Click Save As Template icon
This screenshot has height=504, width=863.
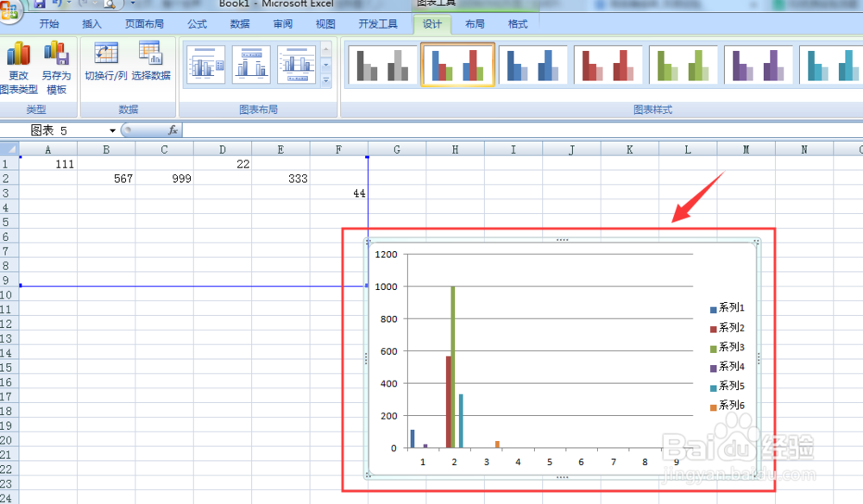56,54
